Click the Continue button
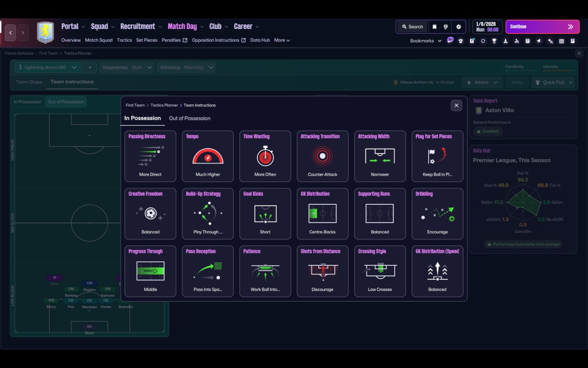588x368 pixels. (543, 27)
